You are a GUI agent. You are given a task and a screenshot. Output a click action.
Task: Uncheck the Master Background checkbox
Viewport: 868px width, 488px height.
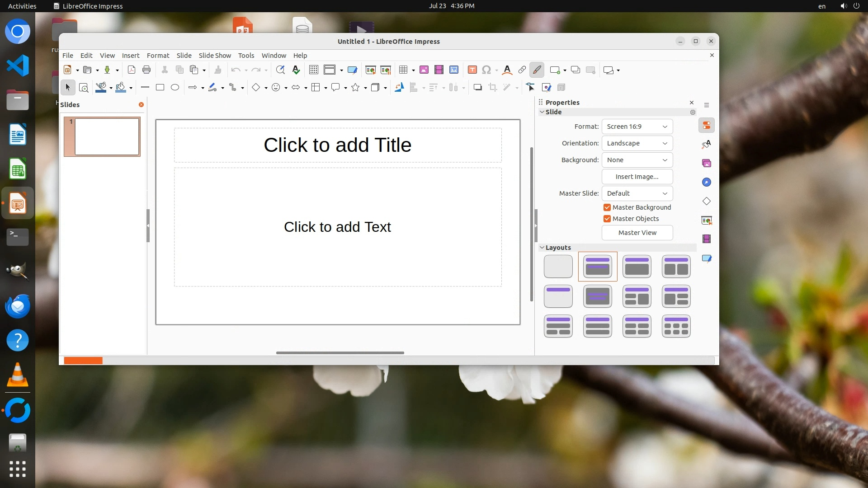(x=607, y=207)
